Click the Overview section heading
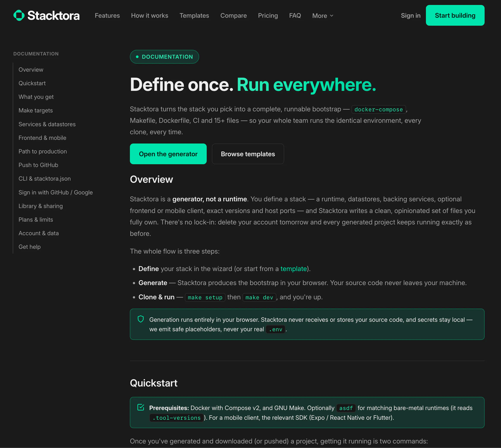 point(152,180)
